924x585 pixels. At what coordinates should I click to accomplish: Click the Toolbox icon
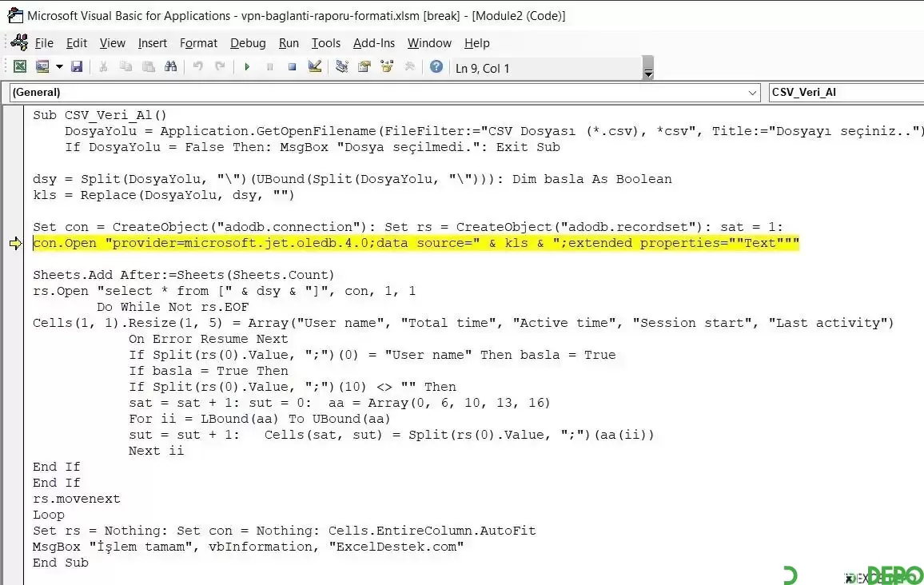click(409, 66)
